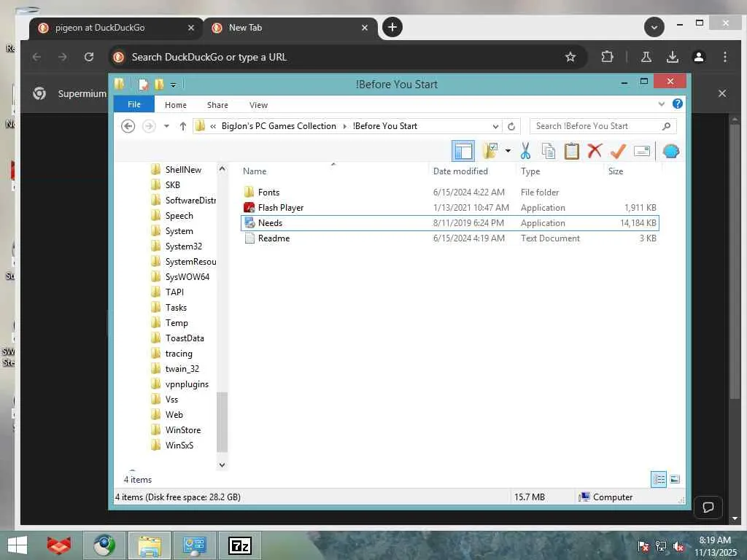Expand the Explorer ribbon chevron
Image resolution: width=747 pixels, height=560 pixels.
click(661, 104)
